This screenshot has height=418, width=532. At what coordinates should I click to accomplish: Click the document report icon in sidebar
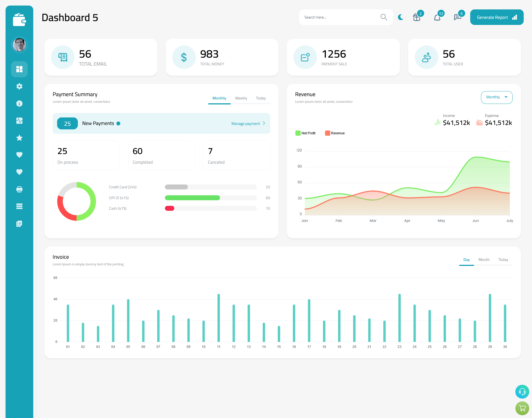click(19, 224)
